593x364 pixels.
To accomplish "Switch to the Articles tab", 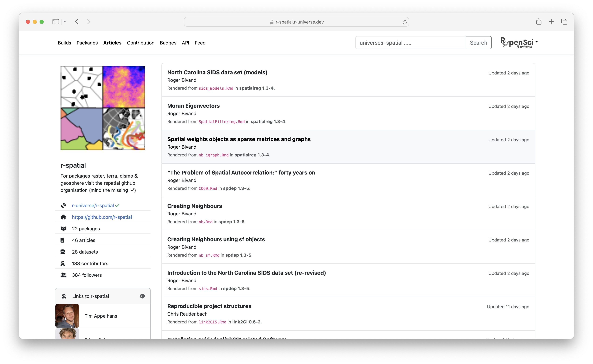I will click(112, 43).
